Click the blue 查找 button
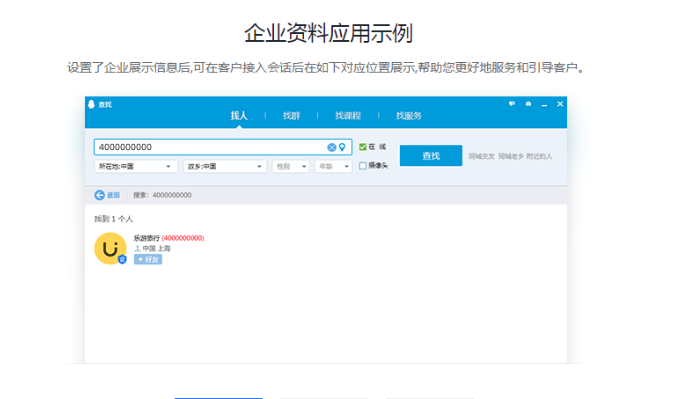Image resolution: width=677 pixels, height=399 pixels. click(431, 155)
